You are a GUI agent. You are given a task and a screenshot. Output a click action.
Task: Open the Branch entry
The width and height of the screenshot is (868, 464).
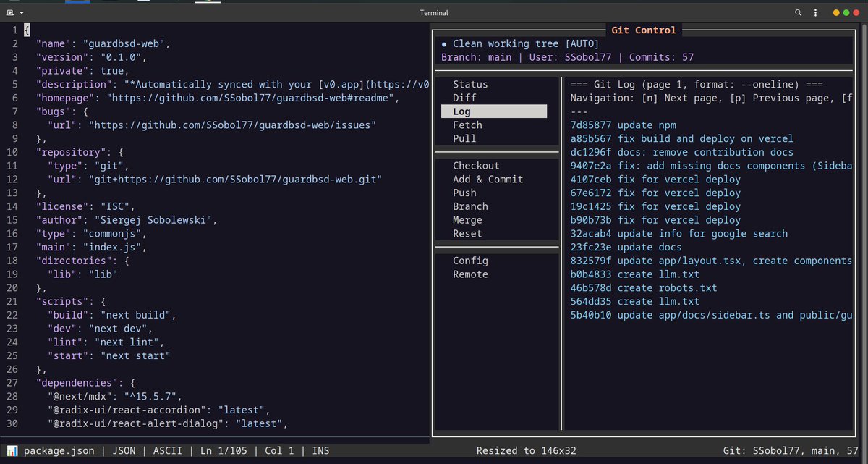[x=470, y=206]
